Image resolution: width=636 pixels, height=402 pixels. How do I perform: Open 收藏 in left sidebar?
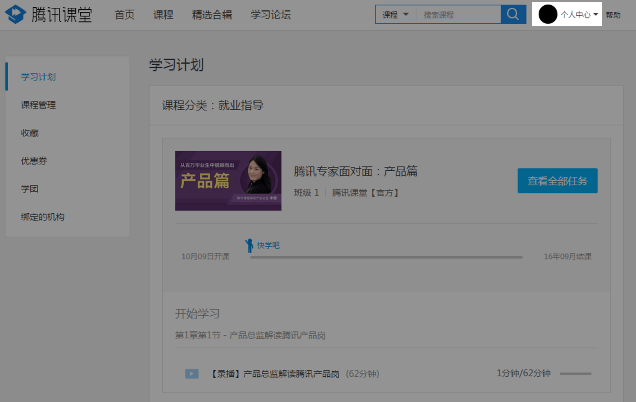tap(30, 133)
